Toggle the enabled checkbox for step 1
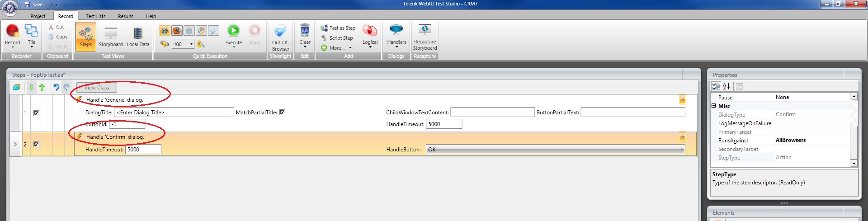The image size is (868, 221). tap(36, 113)
